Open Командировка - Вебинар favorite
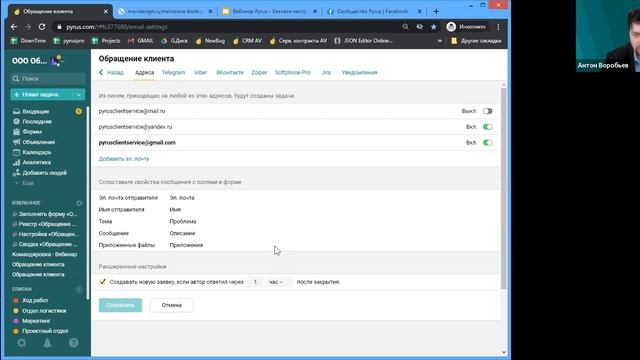 44,254
